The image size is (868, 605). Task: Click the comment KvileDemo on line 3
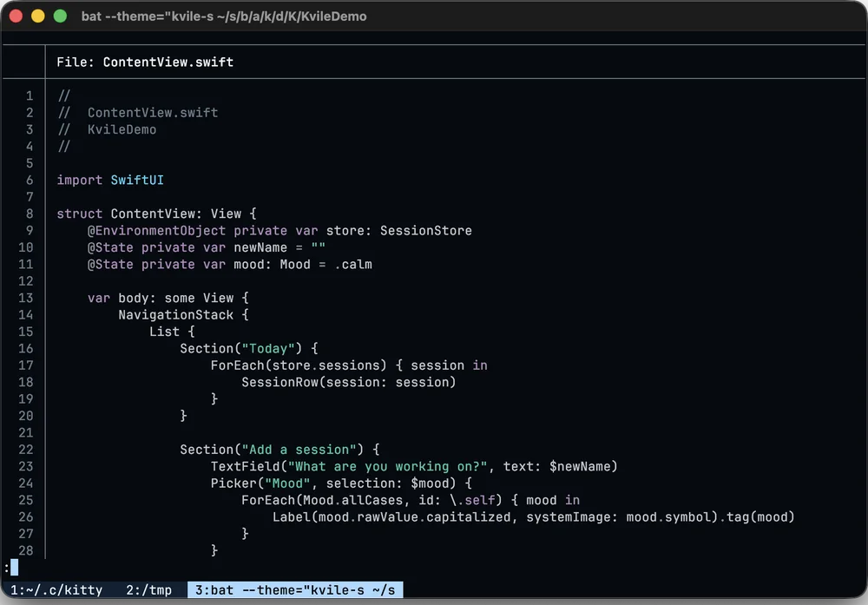tap(122, 129)
